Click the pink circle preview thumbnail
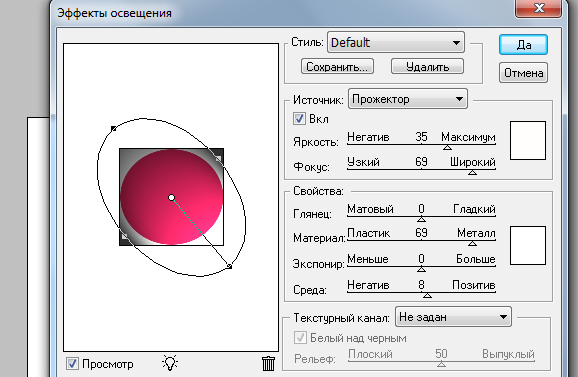This screenshot has width=578, height=377. tap(171, 197)
